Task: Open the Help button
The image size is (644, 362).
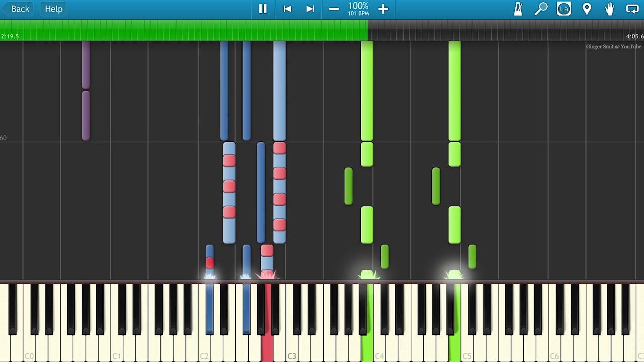Action: pyautogui.click(x=54, y=9)
